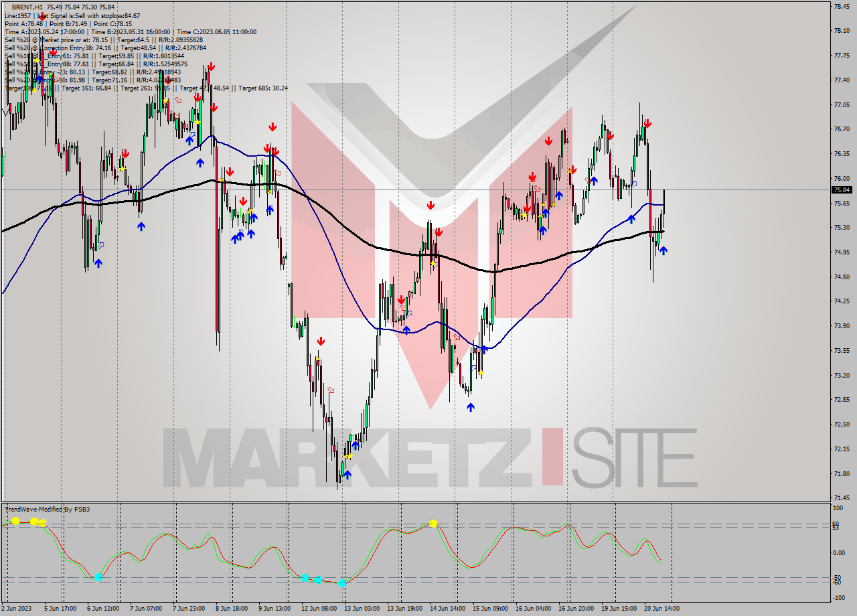Select the rightmost red sell arrow on the chart
Screen dimensions: 857x616
coord(647,123)
